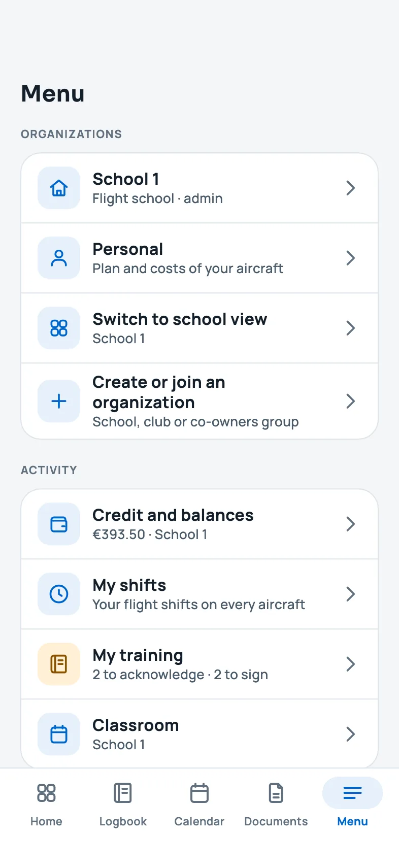Screen dimensions: 399x868
Task: Click the chevron on Credit and balances row
Action: 350,524
